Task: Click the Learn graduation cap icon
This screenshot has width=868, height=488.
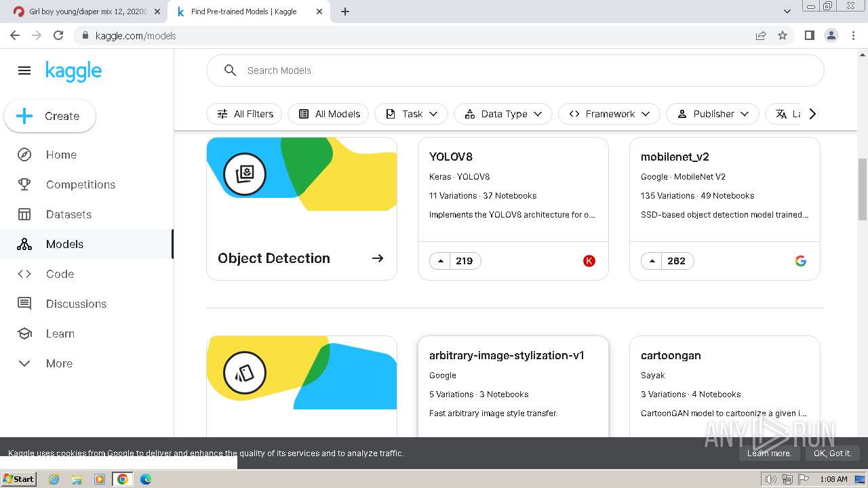Action: coord(24,333)
